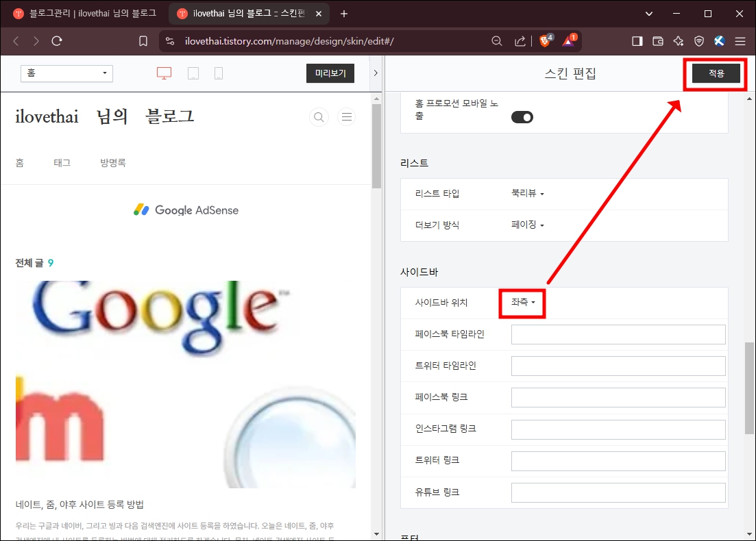Click the 적용 apply button

tap(716, 73)
